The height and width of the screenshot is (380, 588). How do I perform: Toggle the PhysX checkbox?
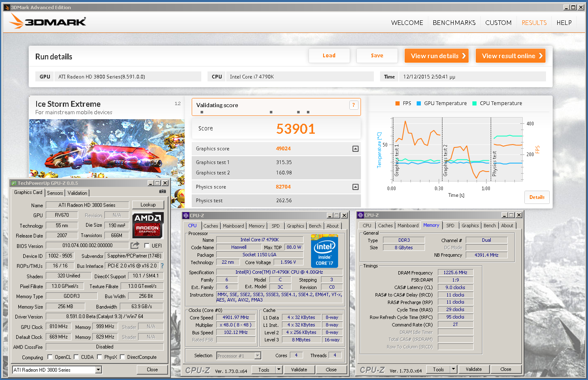99,357
